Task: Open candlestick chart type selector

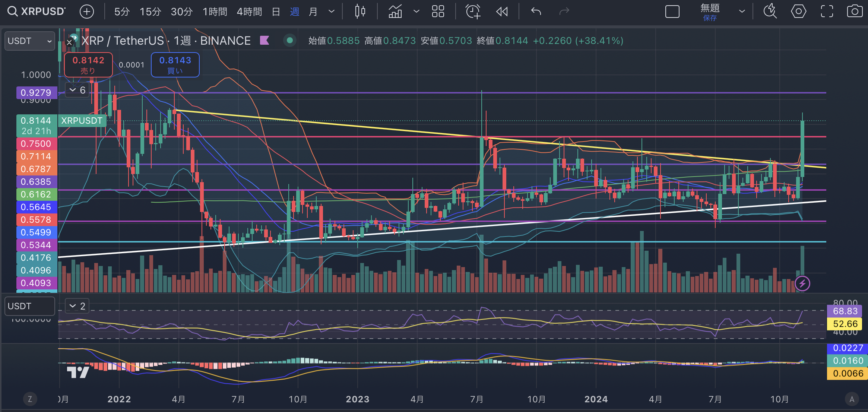Action: (x=360, y=12)
